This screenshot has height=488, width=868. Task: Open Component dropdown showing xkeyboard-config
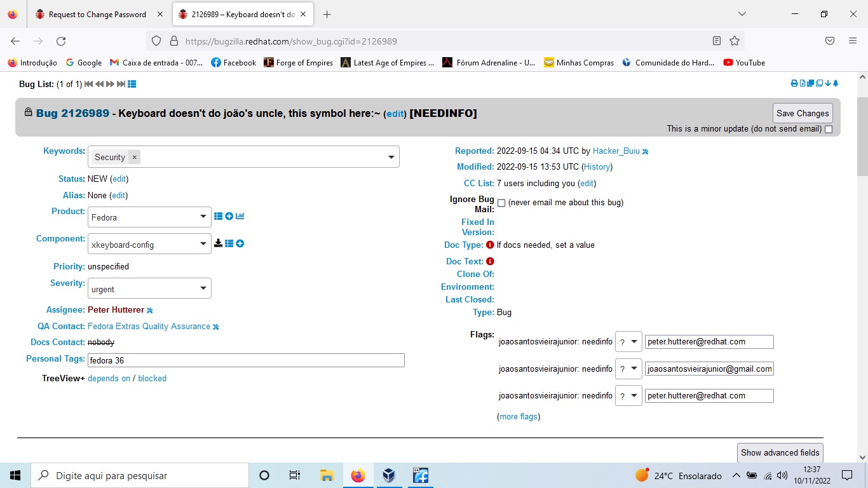pyautogui.click(x=149, y=244)
